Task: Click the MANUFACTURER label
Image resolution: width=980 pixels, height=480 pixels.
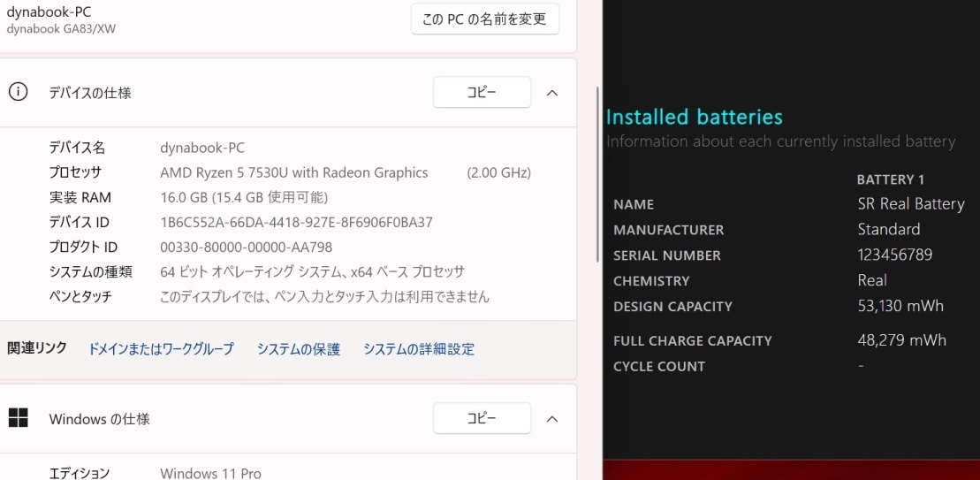Action: click(x=669, y=230)
